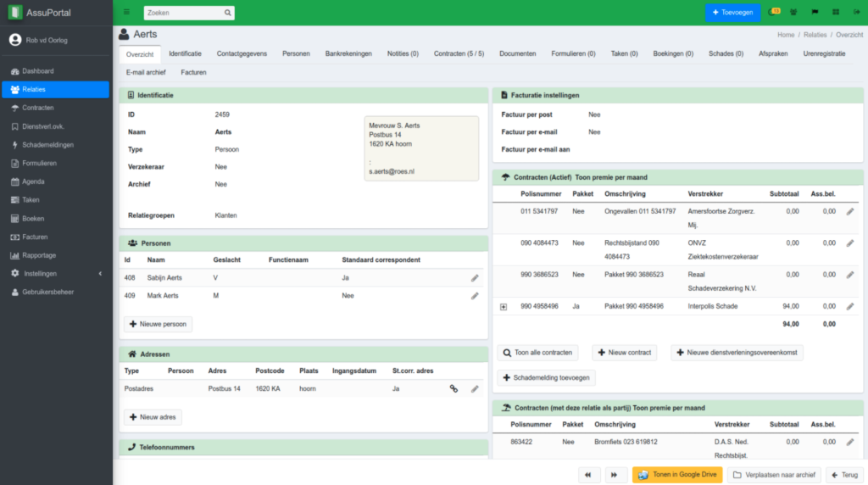Open Taken in the sidebar
The height and width of the screenshot is (485, 868).
pos(55,200)
